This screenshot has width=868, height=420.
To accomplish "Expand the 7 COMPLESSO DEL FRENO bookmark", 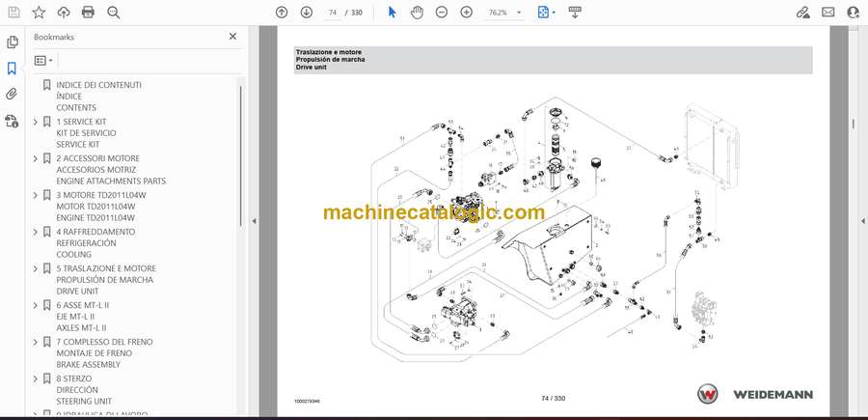I will point(36,342).
